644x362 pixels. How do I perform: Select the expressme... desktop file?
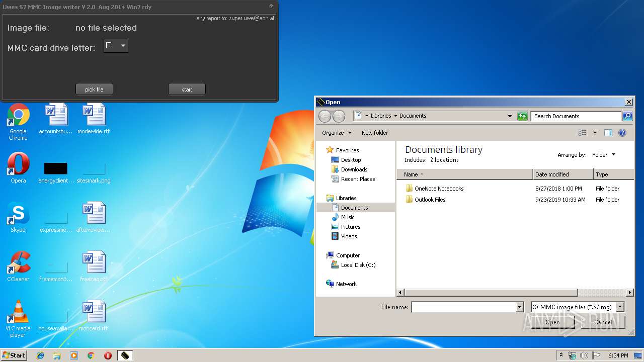coord(56,222)
